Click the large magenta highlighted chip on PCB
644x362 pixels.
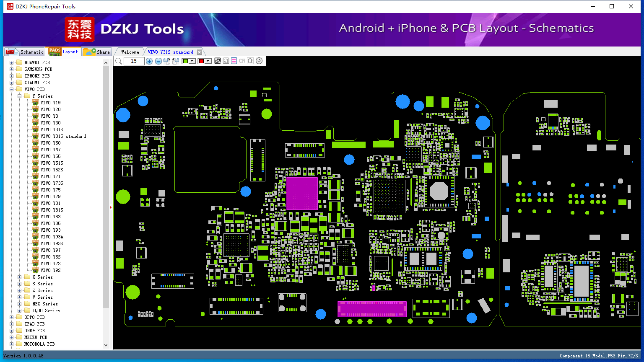click(302, 194)
